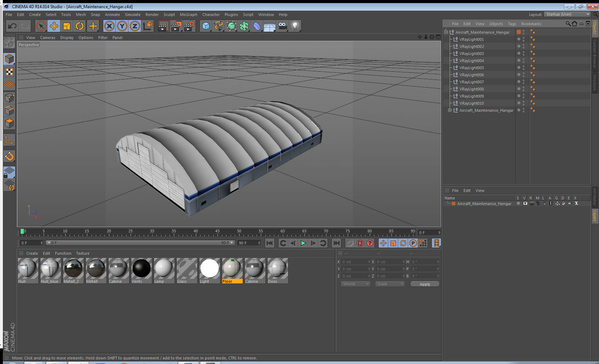The height and width of the screenshot is (364, 599).
Task: Open Object Manager Tags menu
Action: click(x=512, y=24)
